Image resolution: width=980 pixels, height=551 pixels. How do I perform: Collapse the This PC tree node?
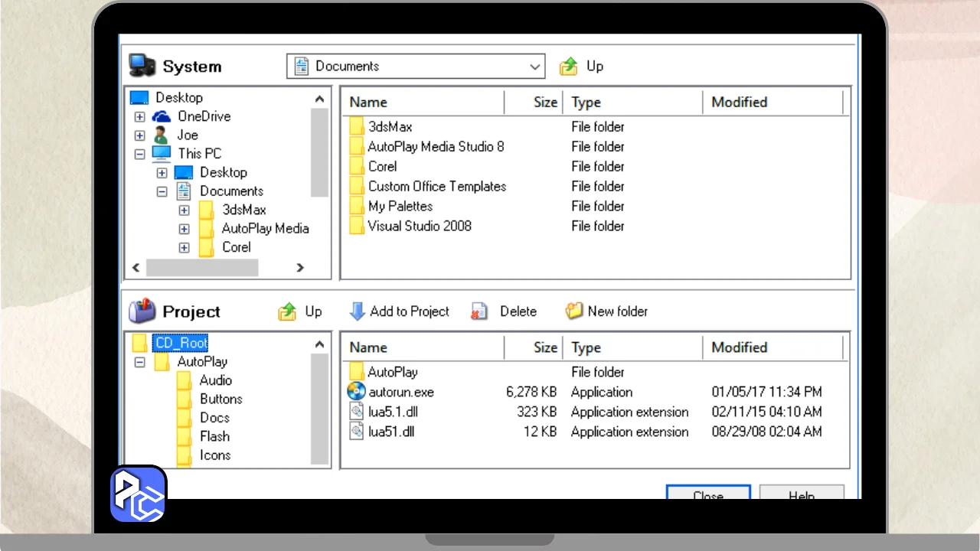139,154
